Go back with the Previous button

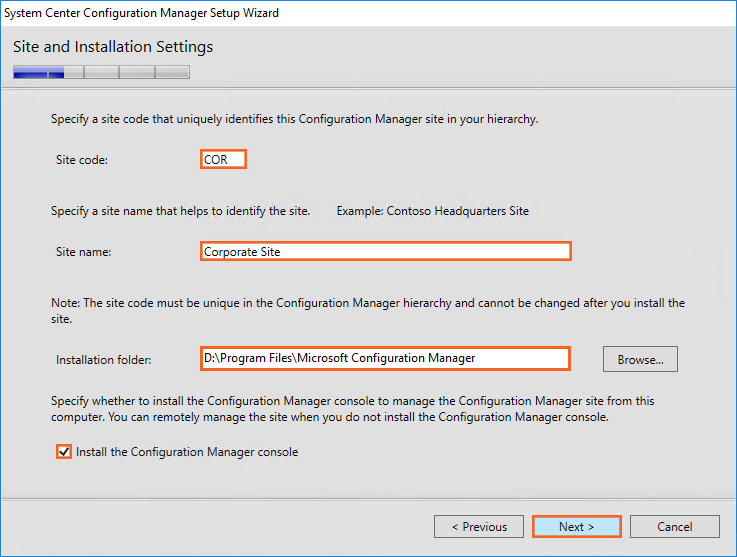[479, 527]
